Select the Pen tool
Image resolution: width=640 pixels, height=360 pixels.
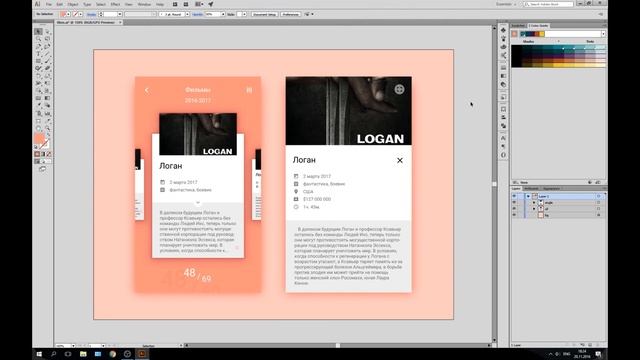click(38, 46)
